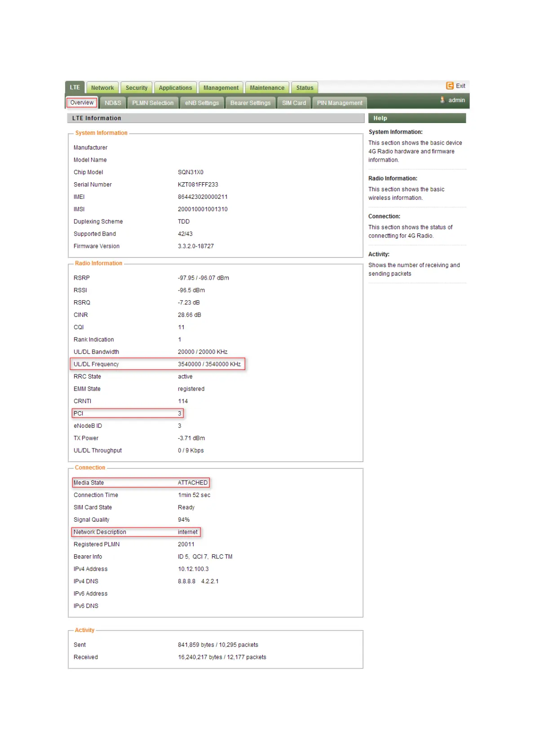Click UL/DL Throughput value 0 / 9 Kbps
This screenshot has width=535, height=756.
point(191,451)
